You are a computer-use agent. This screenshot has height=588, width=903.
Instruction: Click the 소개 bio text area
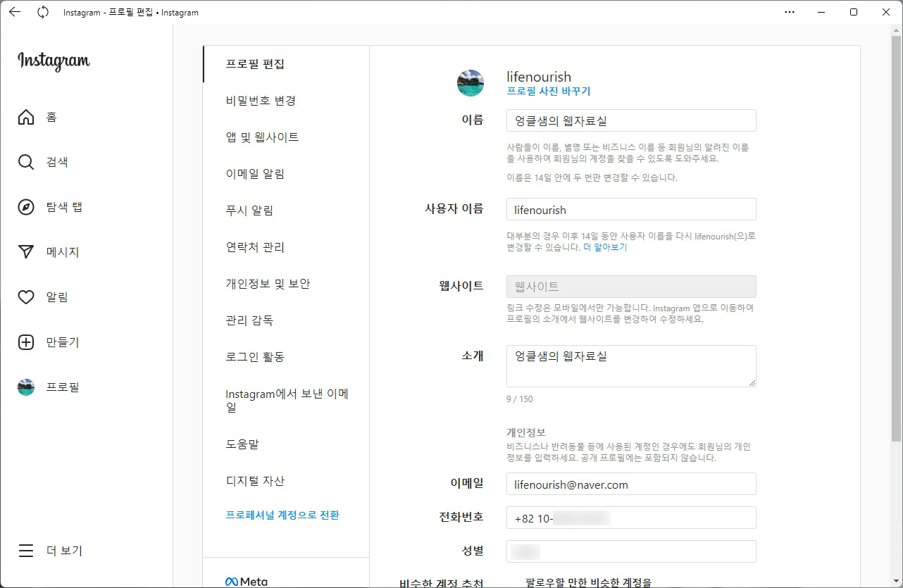(x=631, y=366)
